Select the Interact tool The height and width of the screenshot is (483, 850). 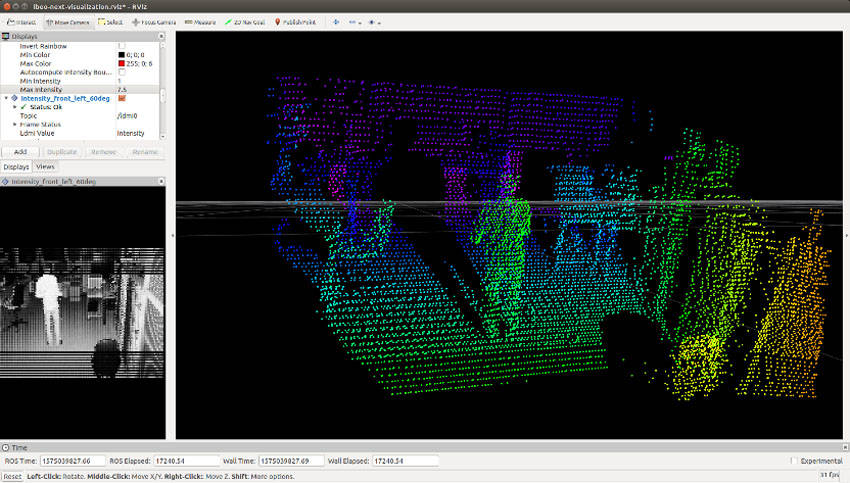click(22, 22)
